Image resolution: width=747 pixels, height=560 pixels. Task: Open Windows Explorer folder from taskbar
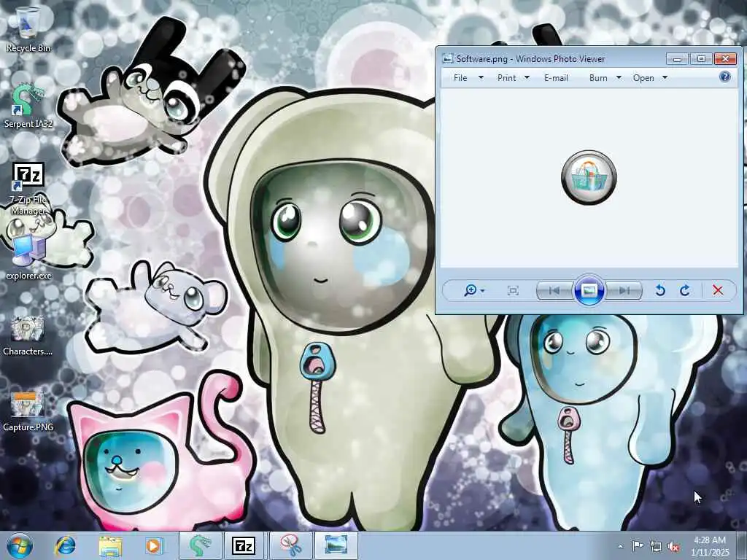click(x=111, y=545)
